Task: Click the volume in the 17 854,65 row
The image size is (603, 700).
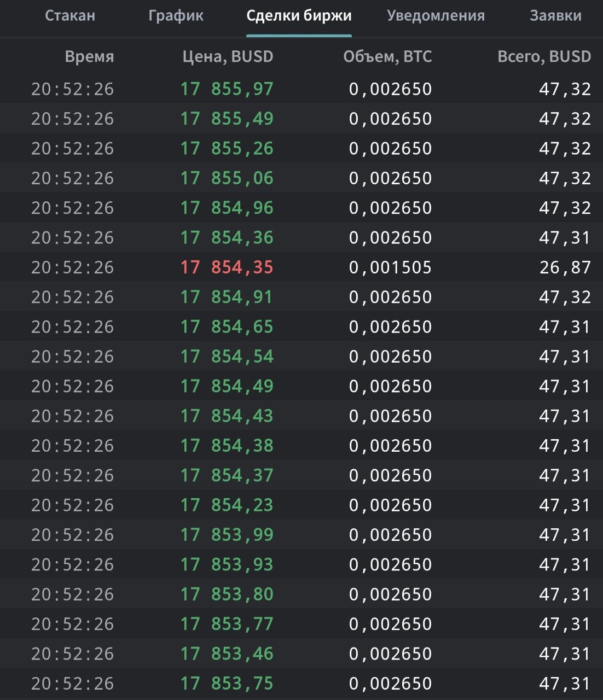Action: [391, 326]
